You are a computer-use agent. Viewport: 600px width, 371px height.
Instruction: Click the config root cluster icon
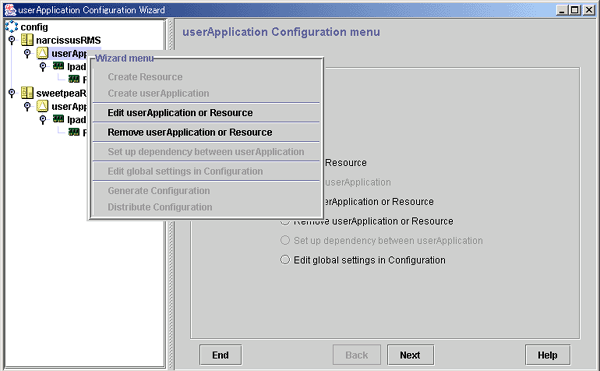click(11, 27)
